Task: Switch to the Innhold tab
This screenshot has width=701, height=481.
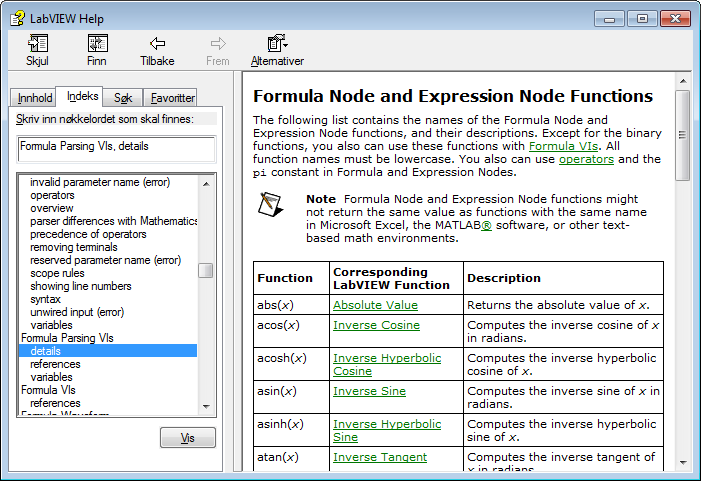Action: tap(34, 98)
